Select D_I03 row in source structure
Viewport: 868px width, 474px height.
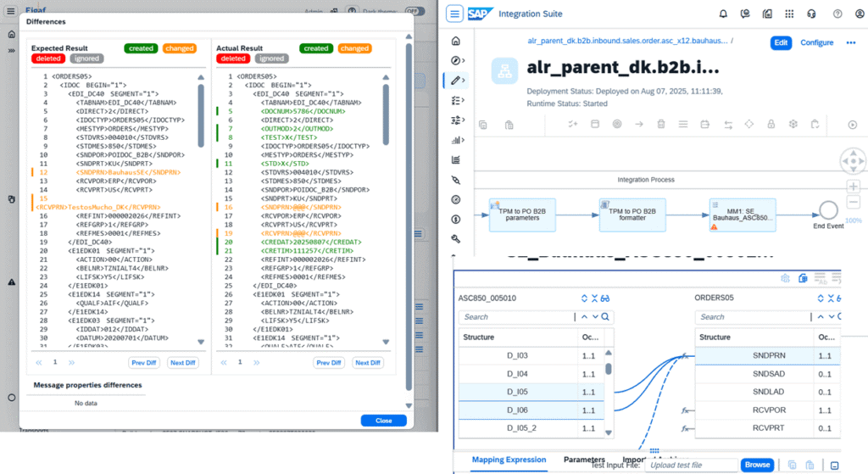(531, 355)
